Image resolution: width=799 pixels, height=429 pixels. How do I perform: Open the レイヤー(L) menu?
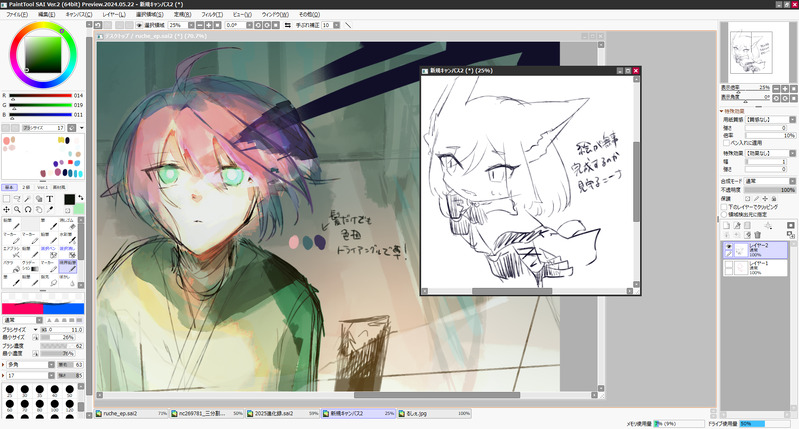pos(114,15)
